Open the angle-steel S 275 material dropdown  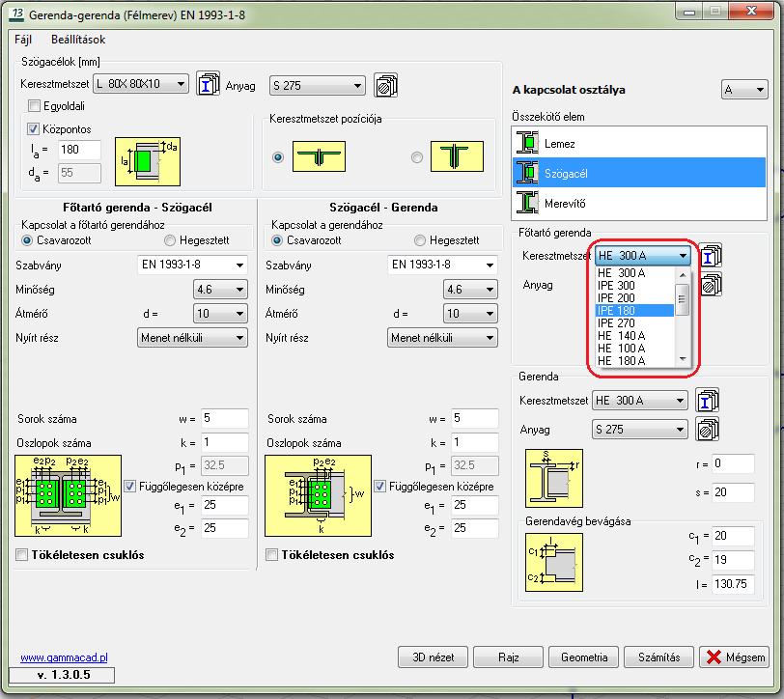[318, 86]
